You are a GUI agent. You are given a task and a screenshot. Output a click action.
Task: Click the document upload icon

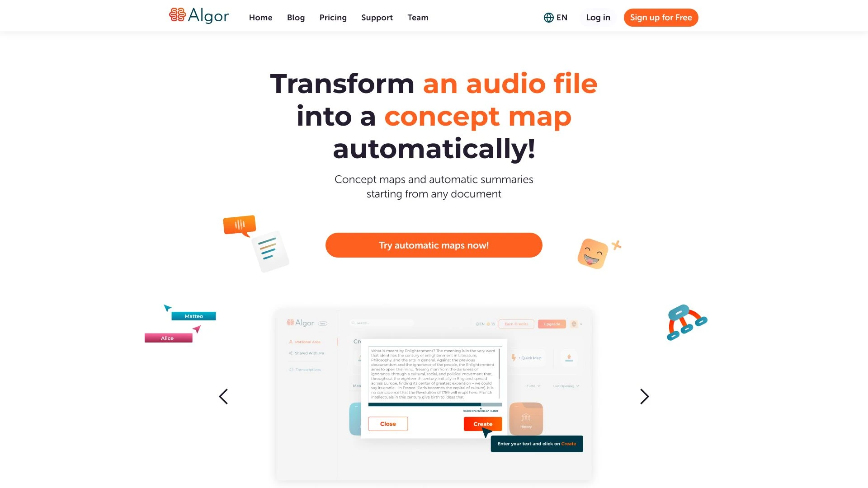point(569,357)
